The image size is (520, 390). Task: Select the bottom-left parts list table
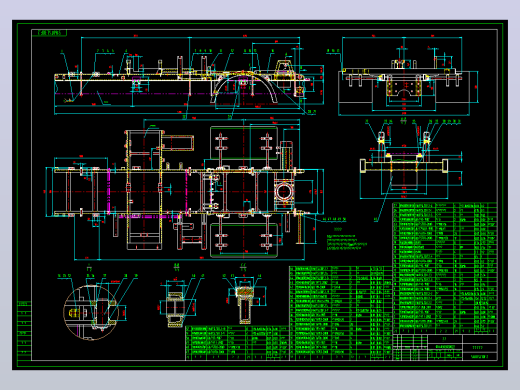(x=237, y=343)
